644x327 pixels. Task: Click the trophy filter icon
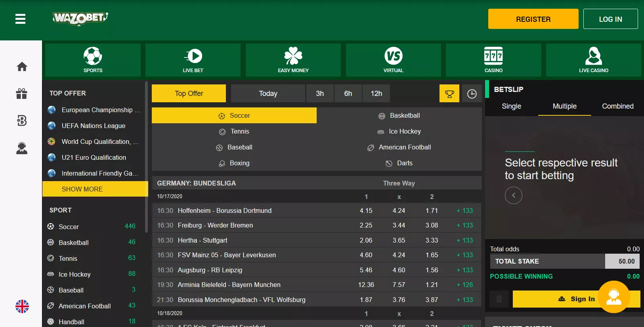449,94
